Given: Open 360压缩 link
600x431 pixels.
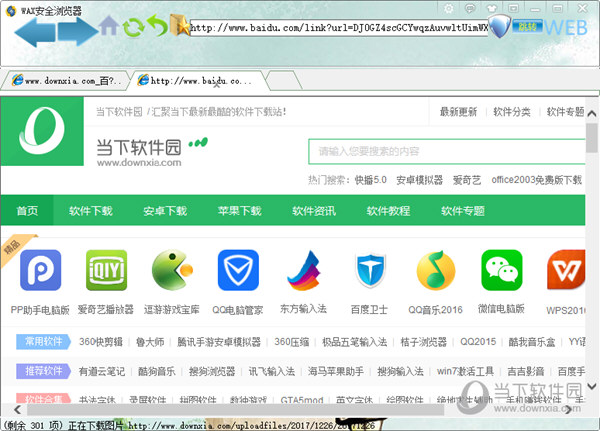Looking at the screenshot, I should (x=292, y=341).
